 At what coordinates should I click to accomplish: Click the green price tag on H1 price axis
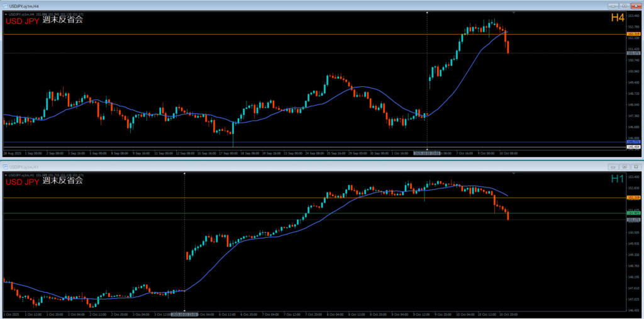(634, 213)
